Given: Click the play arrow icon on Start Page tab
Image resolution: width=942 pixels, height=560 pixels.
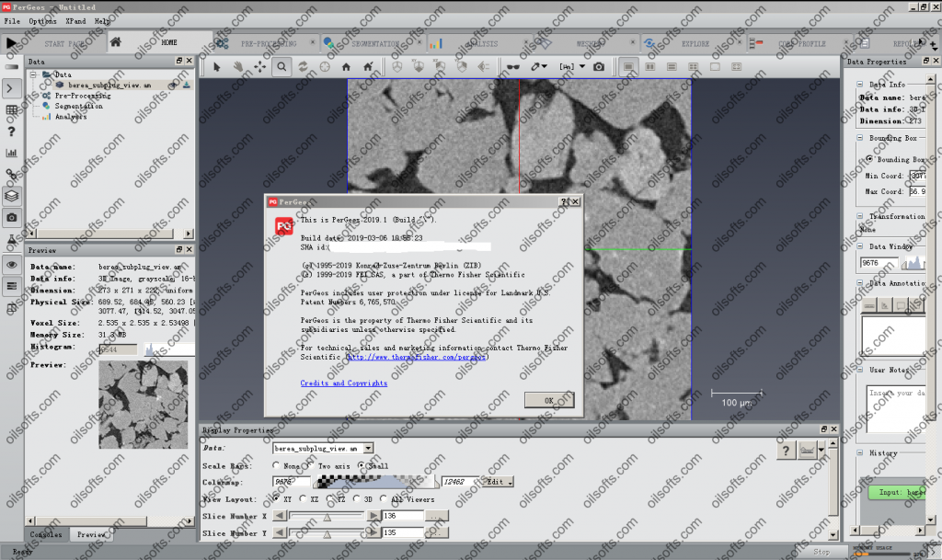Looking at the screenshot, I should [11, 43].
